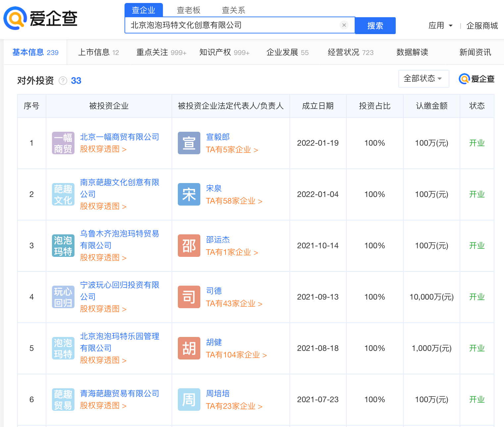Open 南京葩趣文化创意有限公司 company link
Viewport: 504px width, 427px height.
tap(120, 188)
